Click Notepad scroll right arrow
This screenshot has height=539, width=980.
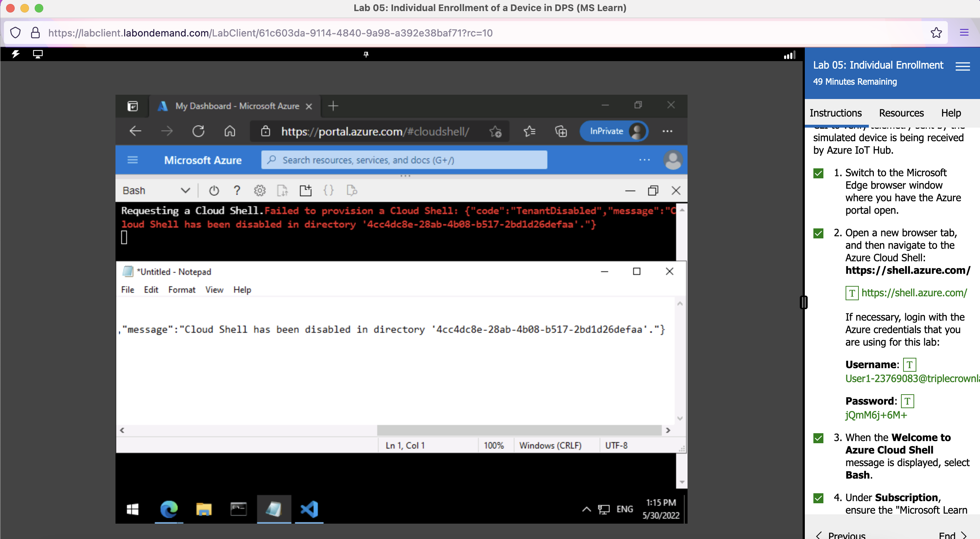pyautogui.click(x=668, y=430)
